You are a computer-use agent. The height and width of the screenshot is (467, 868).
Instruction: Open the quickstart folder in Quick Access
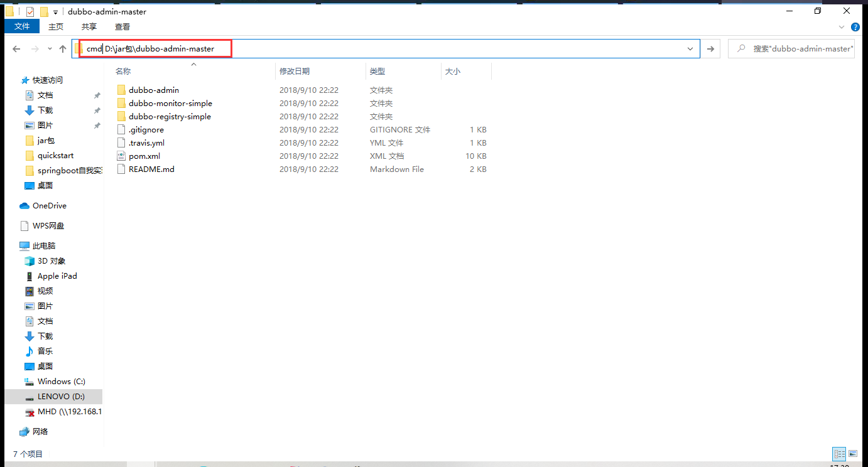[x=56, y=156]
